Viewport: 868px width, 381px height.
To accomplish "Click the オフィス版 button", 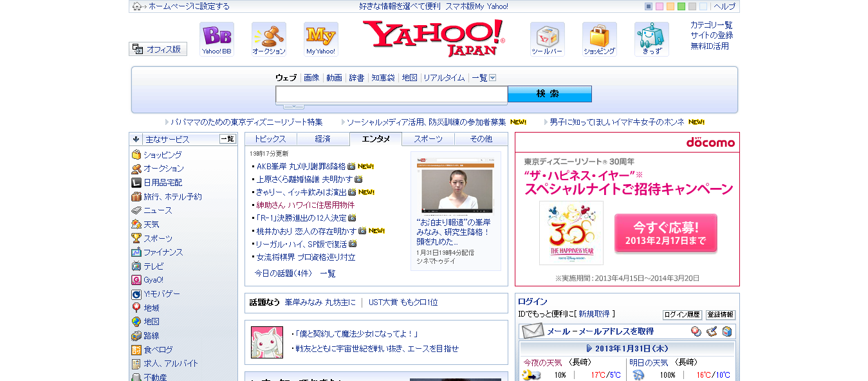I will 158,49.
